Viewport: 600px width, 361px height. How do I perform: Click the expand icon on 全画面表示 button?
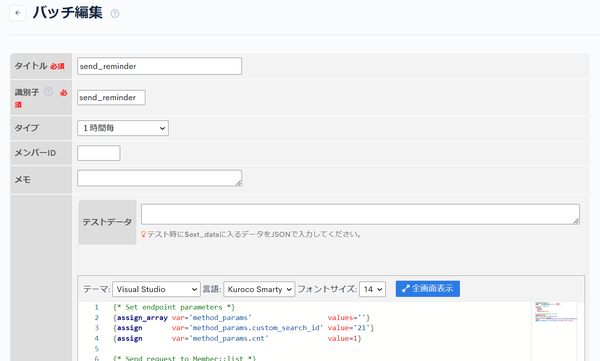tap(406, 289)
